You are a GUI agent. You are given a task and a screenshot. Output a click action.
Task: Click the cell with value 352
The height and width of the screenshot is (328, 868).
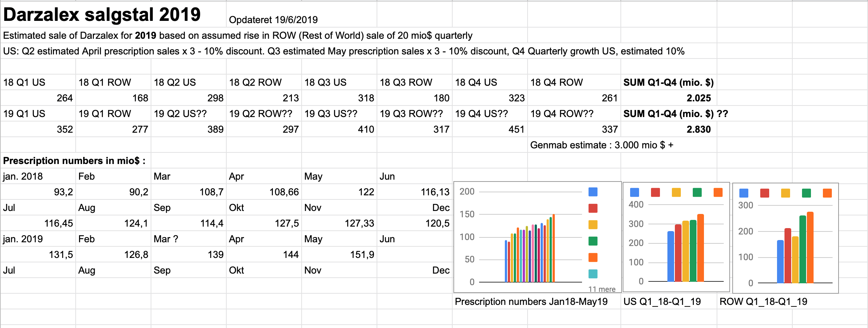click(38, 129)
